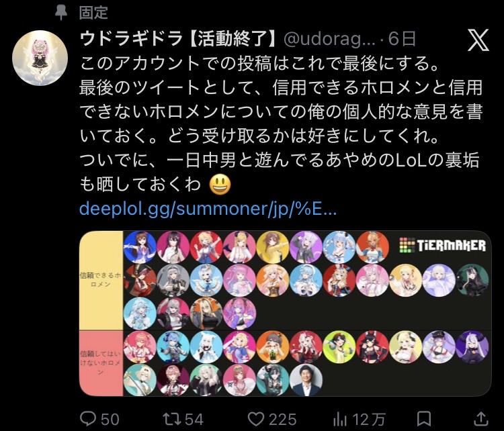Click the @udorag... username handle

pyautogui.click(x=330, y=40)
